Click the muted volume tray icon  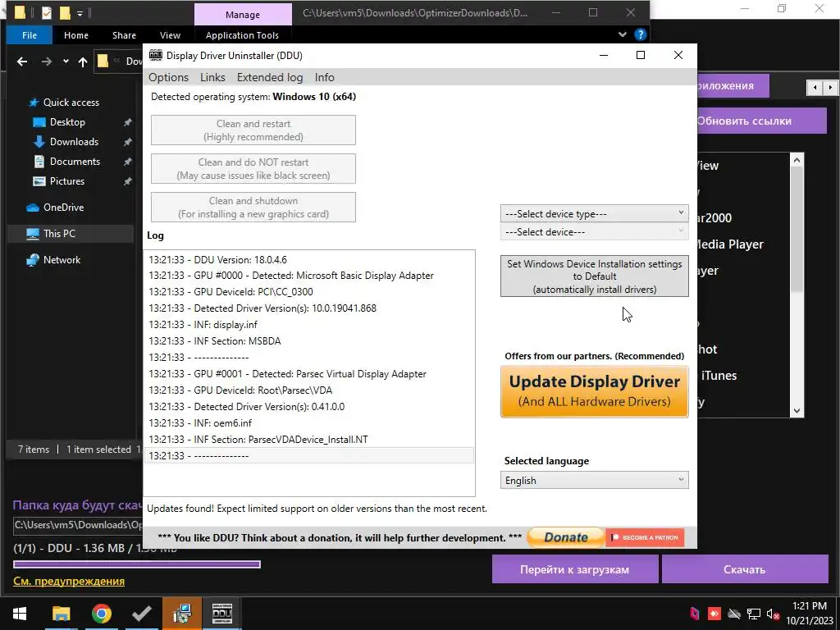point(773,614)
